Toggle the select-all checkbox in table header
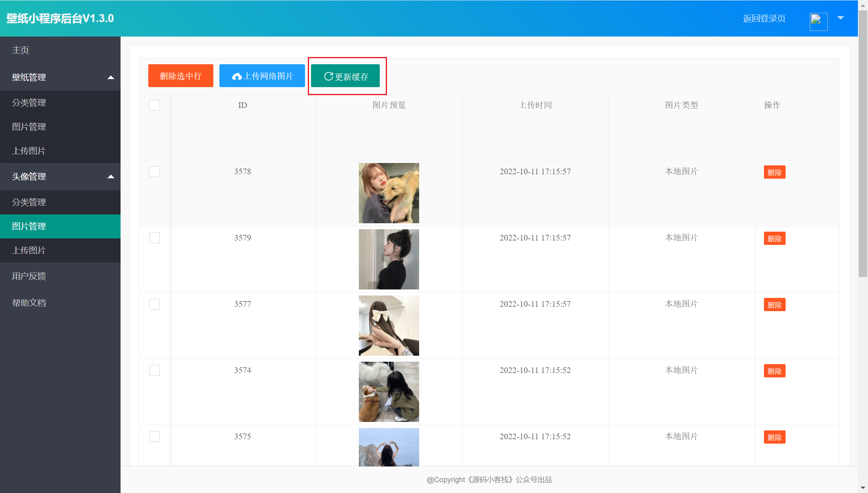The height and width of the screenshot is (493, 868). click(x=154, y=105)
